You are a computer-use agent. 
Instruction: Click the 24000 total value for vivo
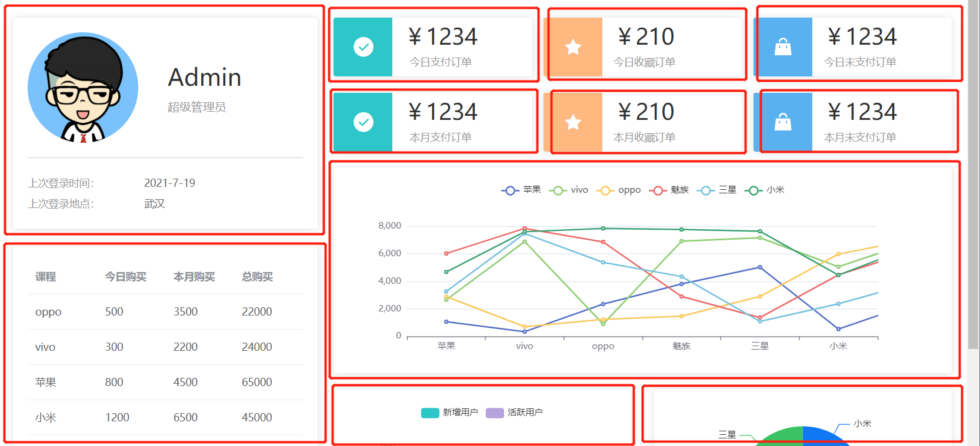[x=257, y=347]
